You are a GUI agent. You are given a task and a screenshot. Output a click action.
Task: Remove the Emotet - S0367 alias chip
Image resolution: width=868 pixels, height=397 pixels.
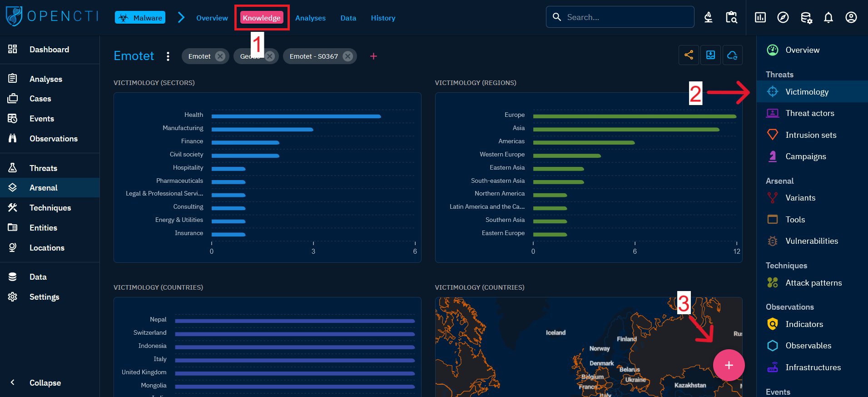pos(347,56)
